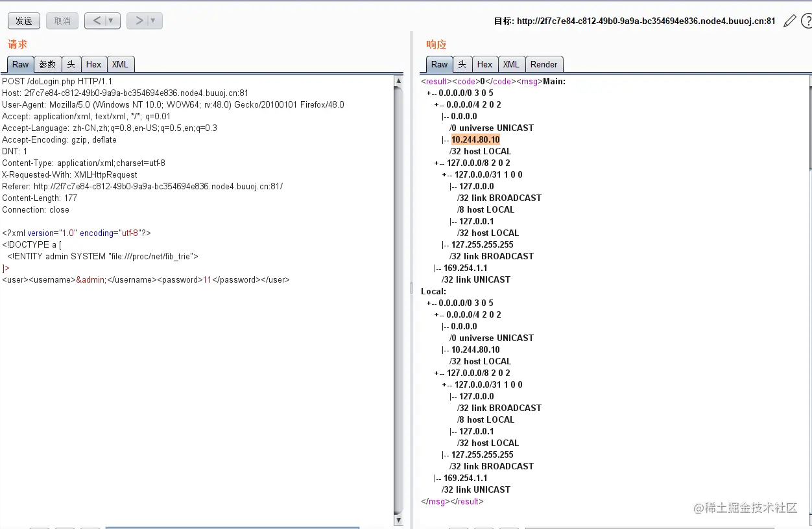Click the '<?xml version="1.0"' declaration line
Image resolution: width=812 pixels, height=529 pixels.
click(77, 233)
